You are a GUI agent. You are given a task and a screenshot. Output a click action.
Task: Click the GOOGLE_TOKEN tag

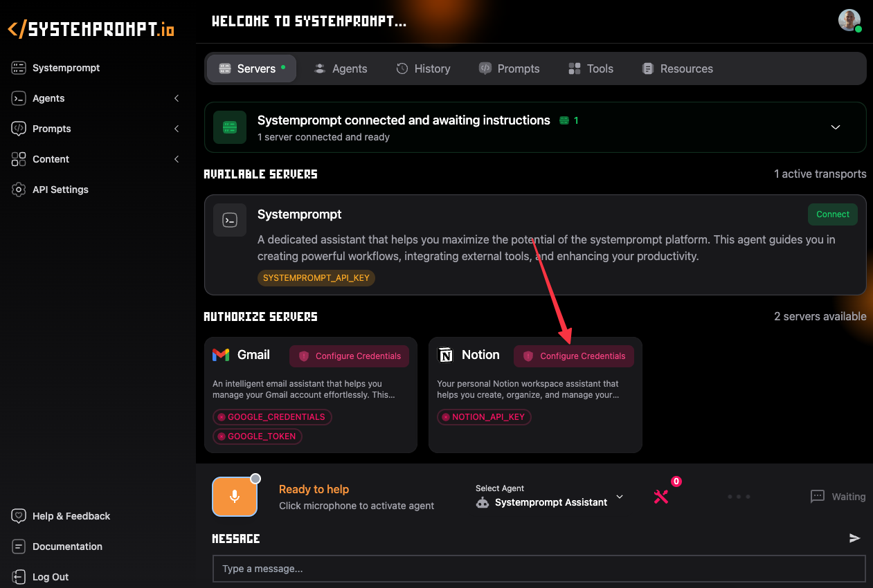pos(258,437)
